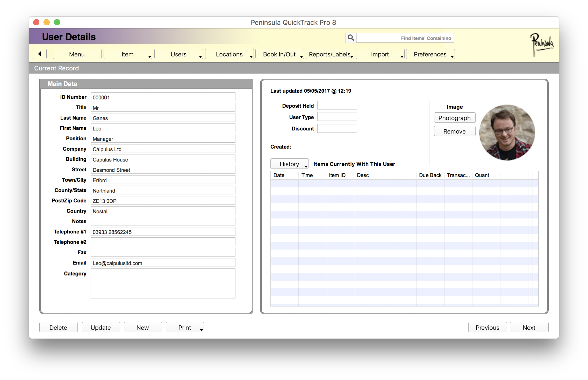Image resolution: width=588 pixels, height=380 pixels.
Task: Click the back arrow navigation button
Action: [x=40, y=54]
